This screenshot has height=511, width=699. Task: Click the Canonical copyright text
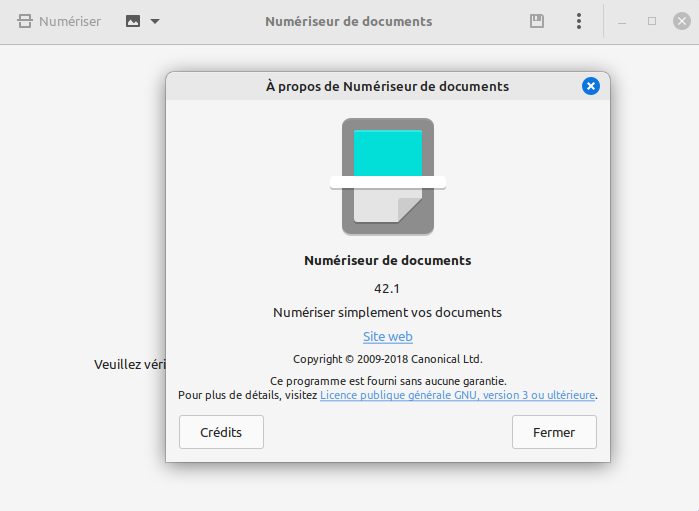click(388, 359)
